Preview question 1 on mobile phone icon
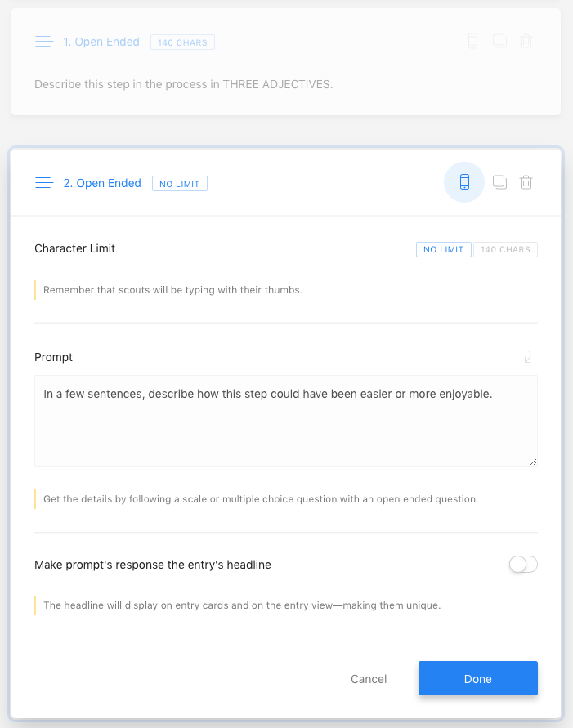The height and width of the screenshot is (728, 573). 472,41
